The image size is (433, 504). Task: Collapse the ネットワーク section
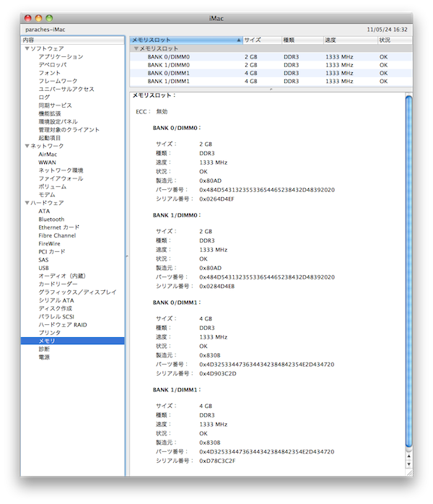point(27,146)
